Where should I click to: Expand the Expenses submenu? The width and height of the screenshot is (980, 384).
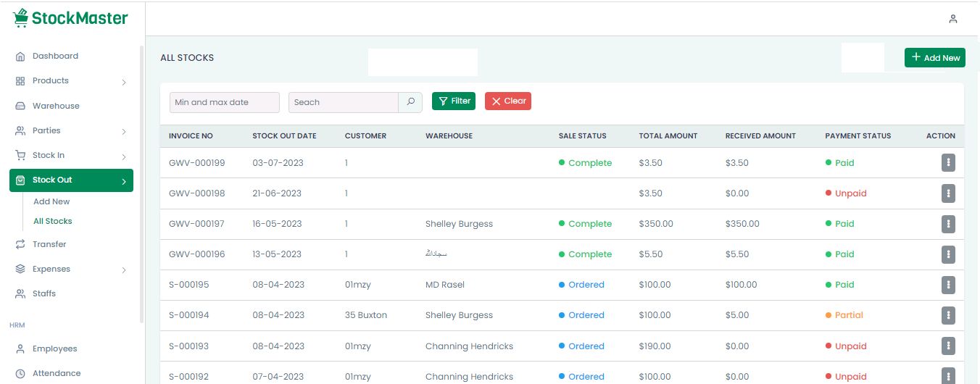[124, 270]
